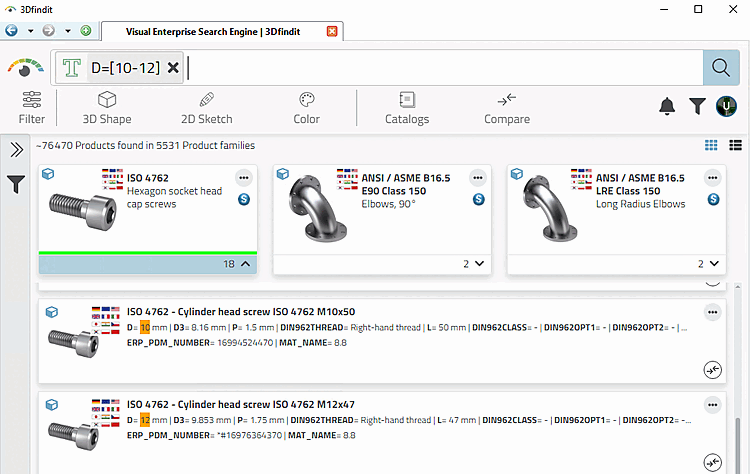Click the 3D cube icon on M10x50 row
The image size is (750, 474).
click(x=52, y=312)
